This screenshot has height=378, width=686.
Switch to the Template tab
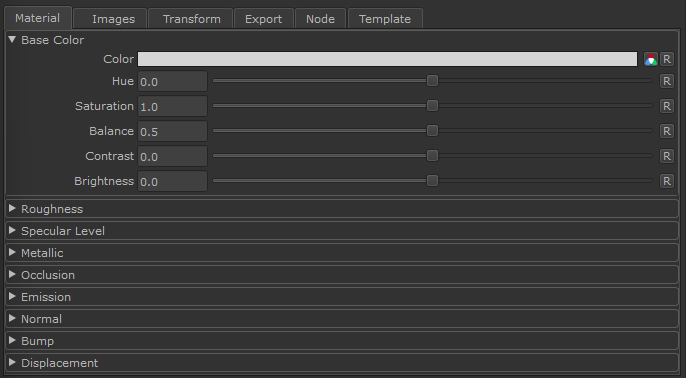pyautogui.click(x=385, y=19)
